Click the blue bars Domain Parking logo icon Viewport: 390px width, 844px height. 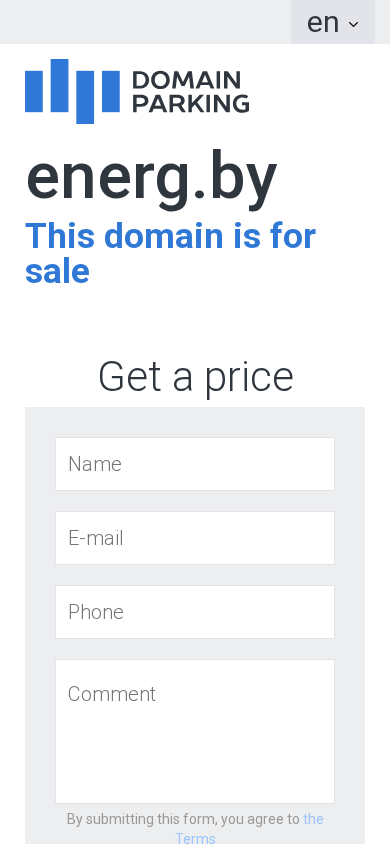72,91
